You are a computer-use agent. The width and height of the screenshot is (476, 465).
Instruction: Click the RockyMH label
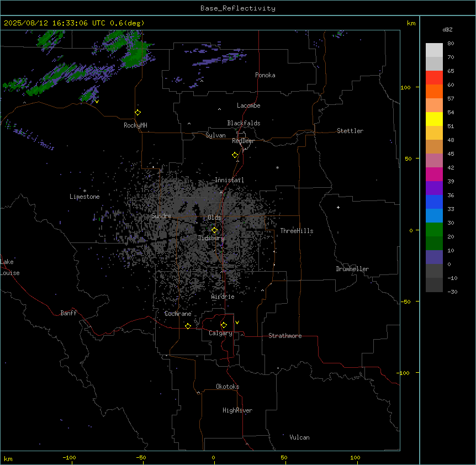(x=135, y=125)
